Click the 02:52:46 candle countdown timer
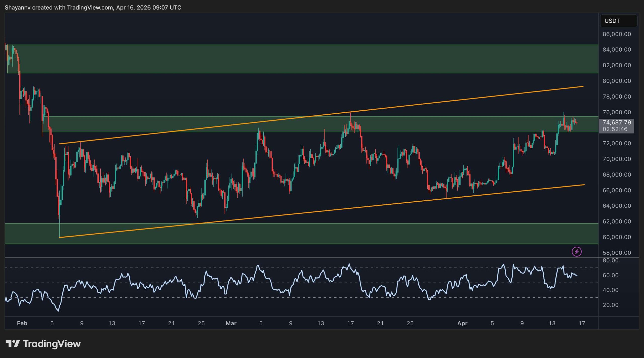This screenshot has height=358, width=644. click(x=615, y=129)
